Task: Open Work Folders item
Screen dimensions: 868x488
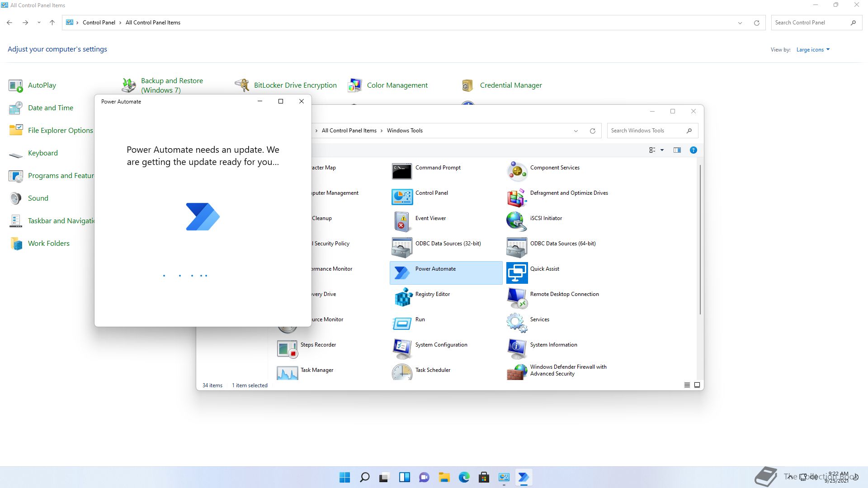Action: (39, 244)
